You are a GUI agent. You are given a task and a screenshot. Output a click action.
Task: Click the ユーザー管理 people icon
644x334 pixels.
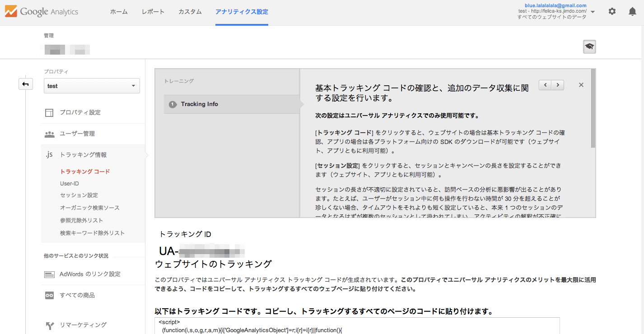tap(49, 134)
